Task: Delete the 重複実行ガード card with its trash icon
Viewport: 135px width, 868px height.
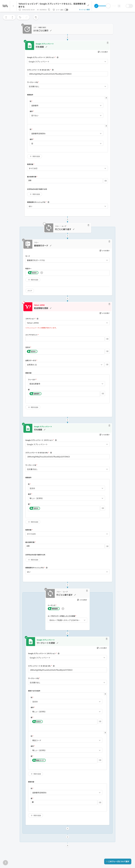Action: pyautogui.click(x=109, y=241)
